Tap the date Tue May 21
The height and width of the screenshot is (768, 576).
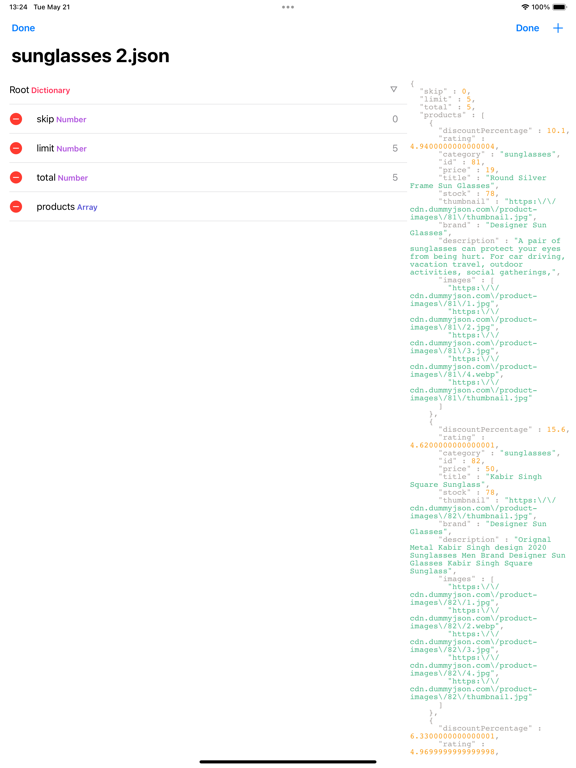(51, 7)
